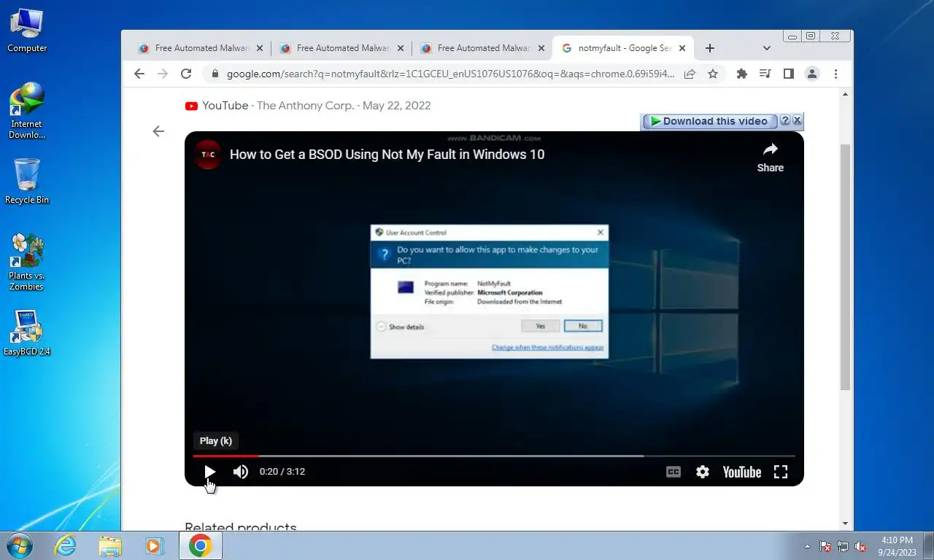Click the video channel avatar icon

pos(209,155)
